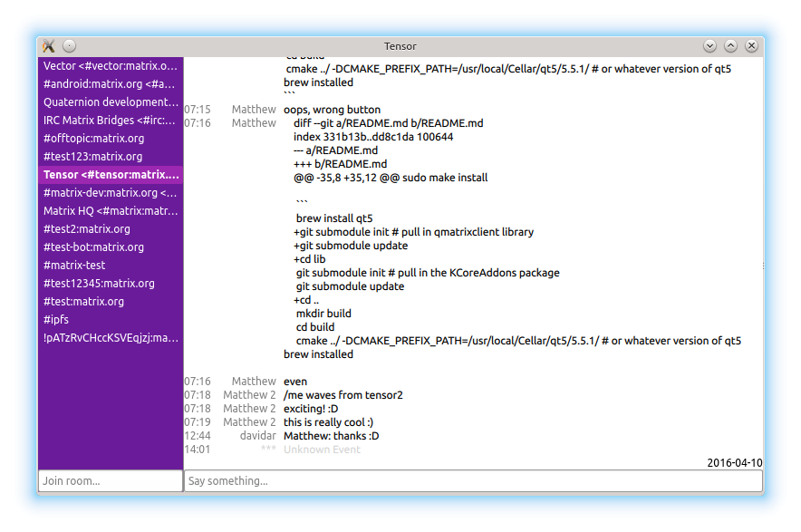Click the Tensor application icon in the title bar
The height and width of the screenshot is (532, 801).
pyautogui.click(x=49, y=46)
